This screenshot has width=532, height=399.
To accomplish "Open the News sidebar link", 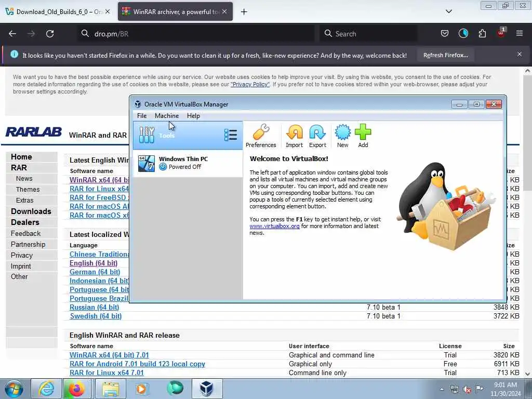I will pyautogui.click(x=24, y=179).
